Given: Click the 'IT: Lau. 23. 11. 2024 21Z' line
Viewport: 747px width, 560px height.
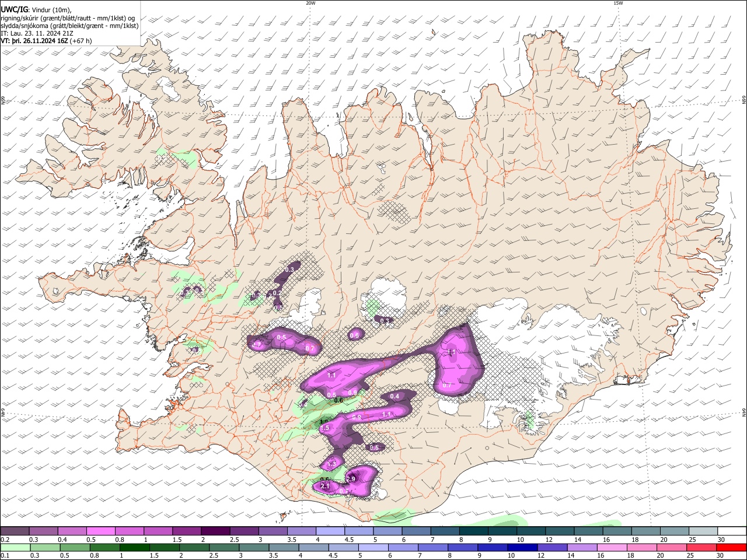Looking at the screenshot, I should (37, 33).
